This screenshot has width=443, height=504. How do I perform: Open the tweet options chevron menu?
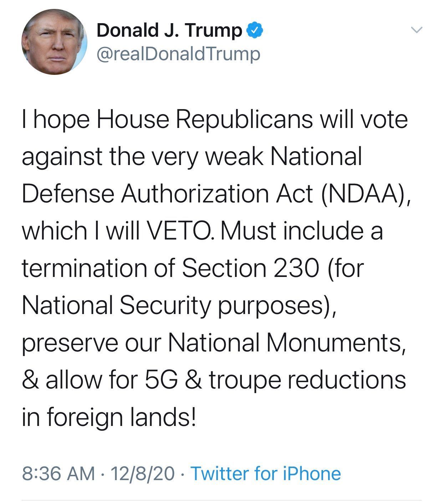417,30
